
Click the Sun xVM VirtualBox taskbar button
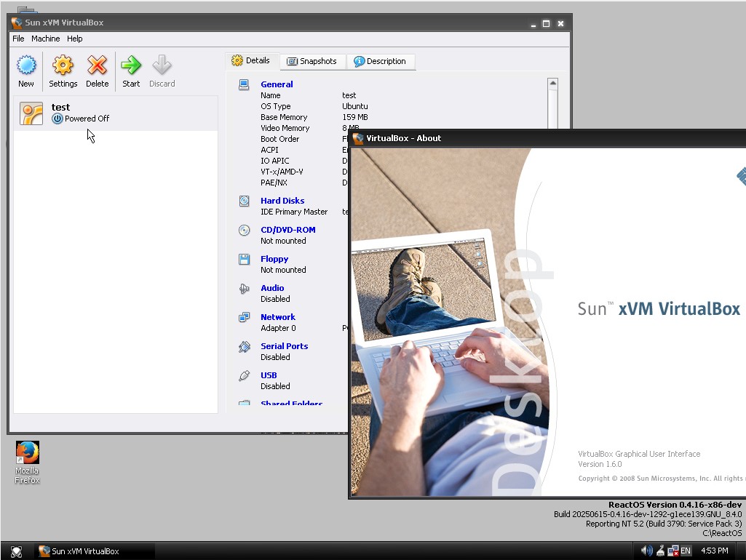pos(95,551)
